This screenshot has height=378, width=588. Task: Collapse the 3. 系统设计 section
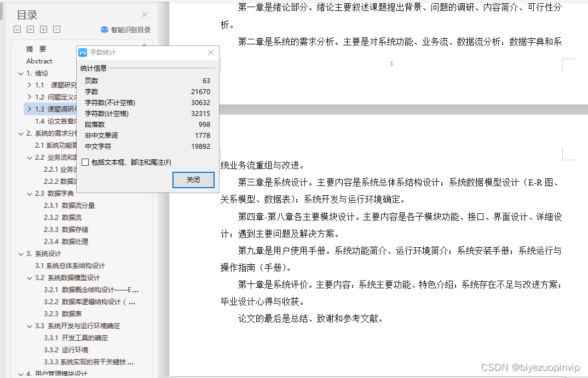[x=21, y=254]
